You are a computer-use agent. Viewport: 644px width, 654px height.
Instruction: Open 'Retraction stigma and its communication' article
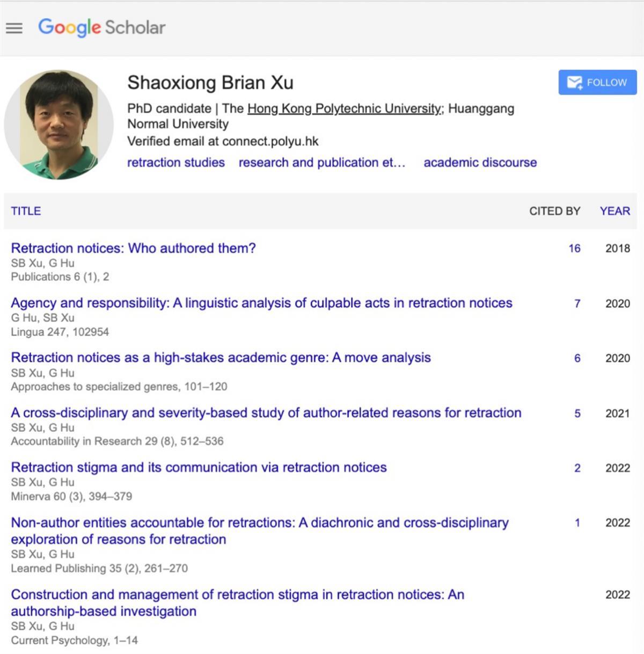pos(199,467)
